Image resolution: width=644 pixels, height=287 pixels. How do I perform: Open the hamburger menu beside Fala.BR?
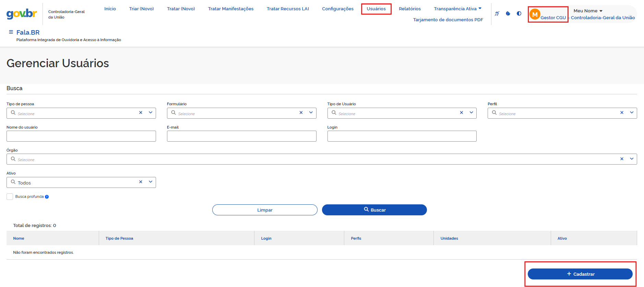(11, 32)
